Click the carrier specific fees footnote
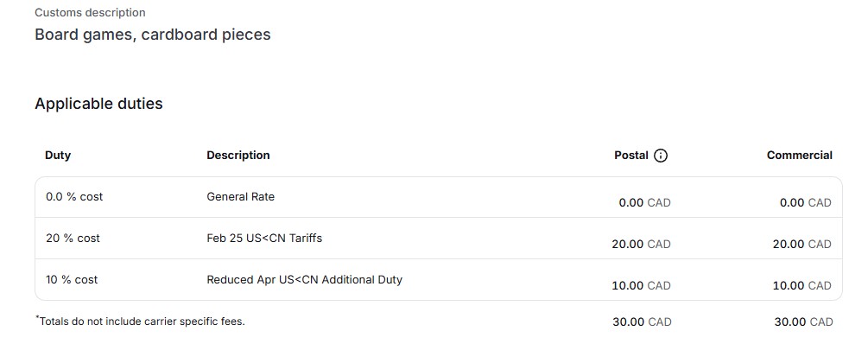The height and width of the screenshot is (363, 868). tap(141, 322)
